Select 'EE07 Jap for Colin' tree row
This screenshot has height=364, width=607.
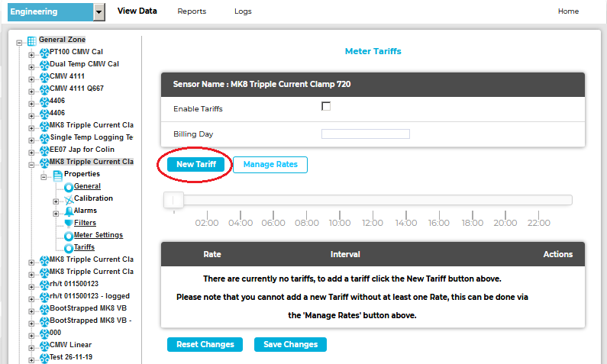82,150
